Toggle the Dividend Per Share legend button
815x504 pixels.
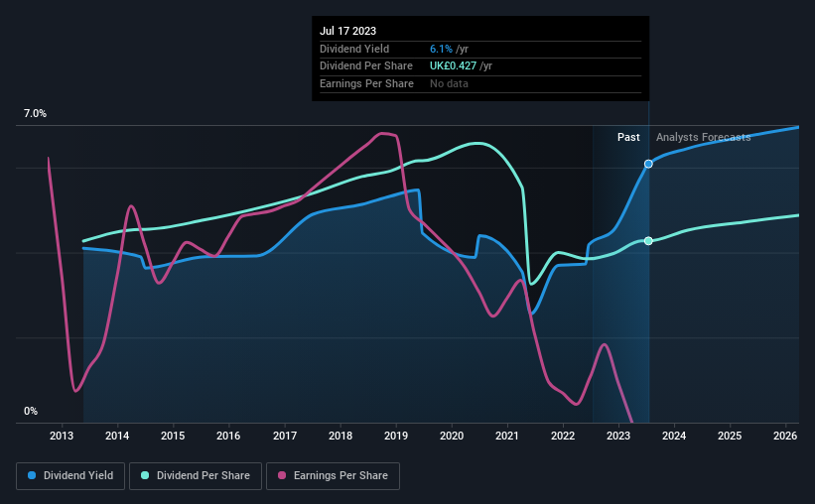coord(196,476)
